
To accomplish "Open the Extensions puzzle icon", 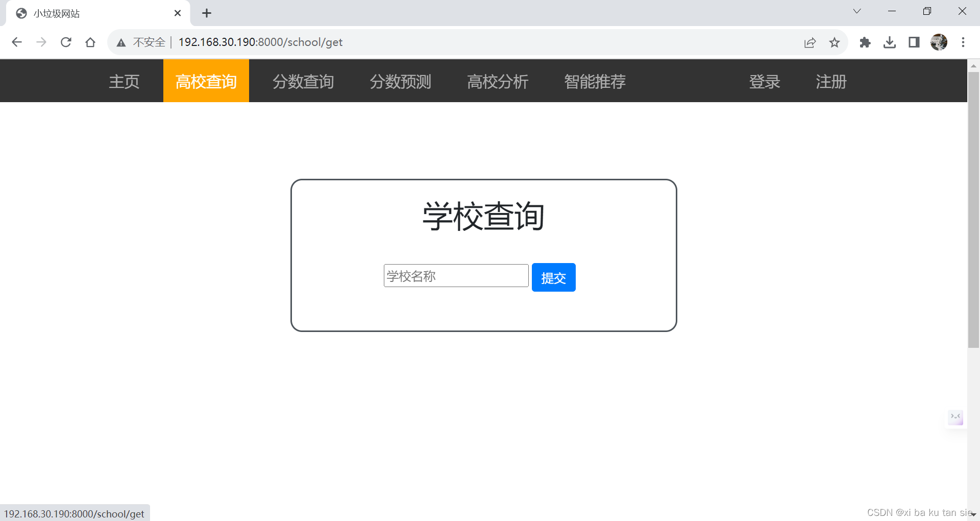I will [865, 42].
